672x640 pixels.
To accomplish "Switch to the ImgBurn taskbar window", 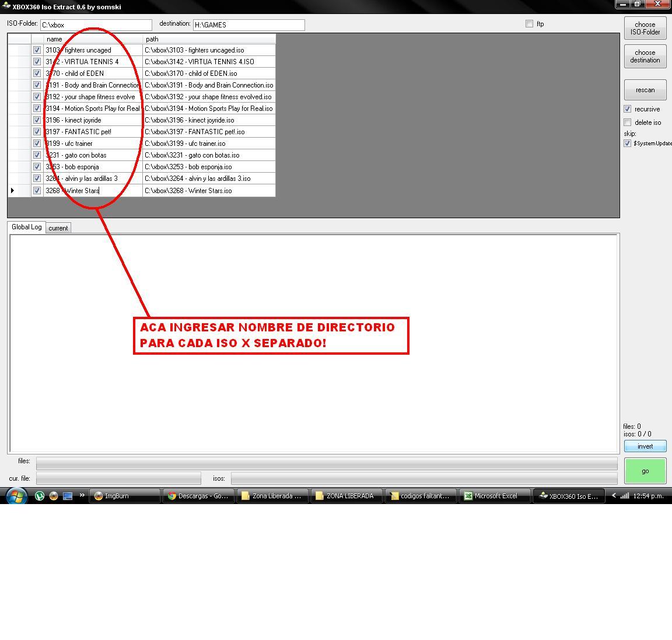I will pos(124,496).
